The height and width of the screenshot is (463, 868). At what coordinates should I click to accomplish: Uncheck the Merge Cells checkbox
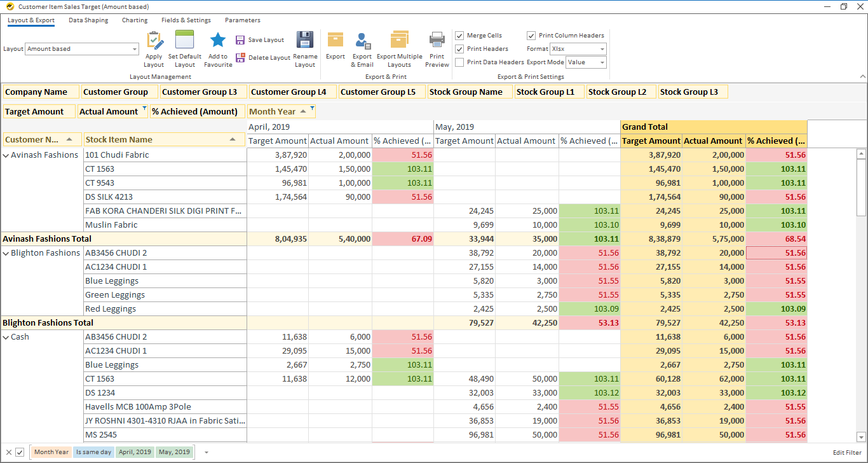(459, 36)
